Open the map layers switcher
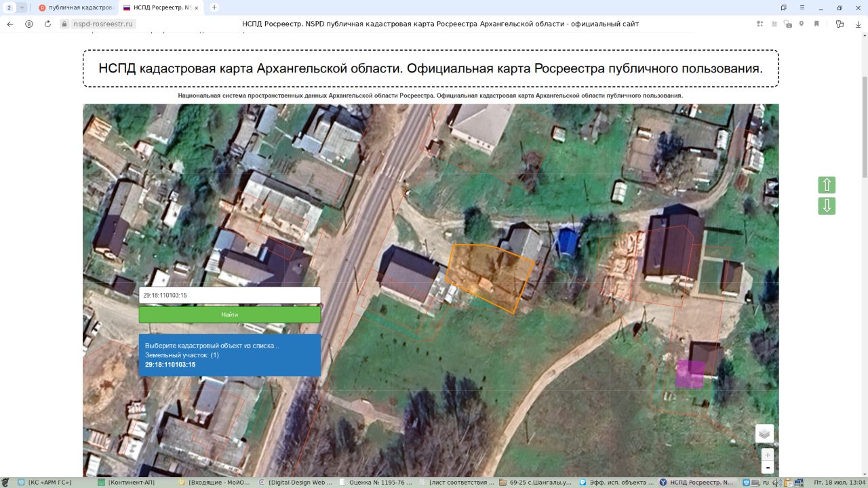 pyautogui.click(x=764, y=434)
